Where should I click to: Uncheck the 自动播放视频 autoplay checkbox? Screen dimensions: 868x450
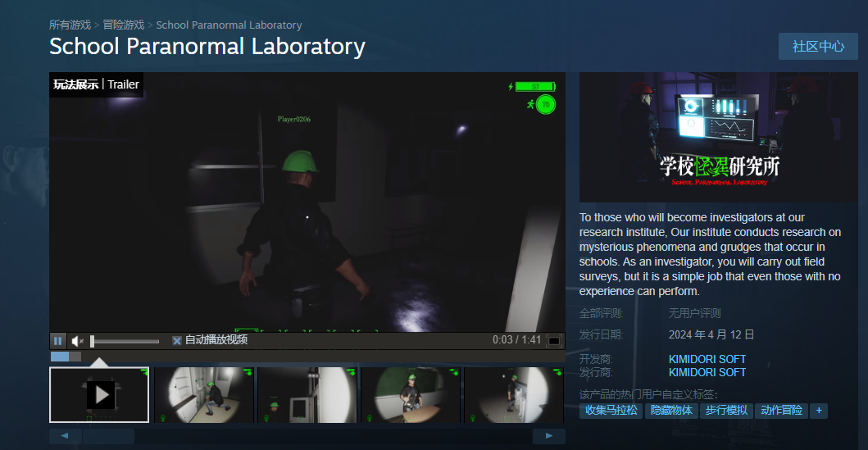point(176,341)
